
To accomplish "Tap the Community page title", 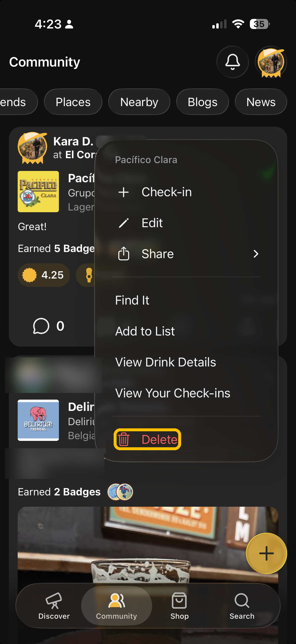I will point(45,62).
